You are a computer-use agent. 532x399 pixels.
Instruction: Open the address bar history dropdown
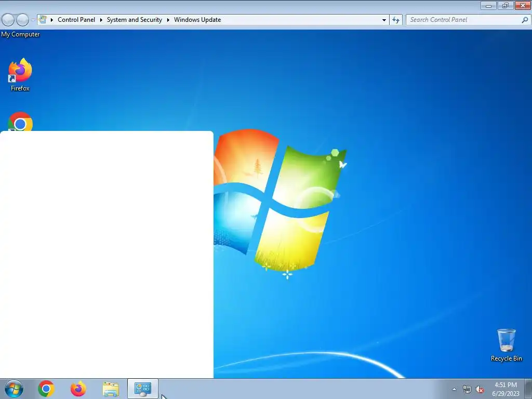click(384, 20)
